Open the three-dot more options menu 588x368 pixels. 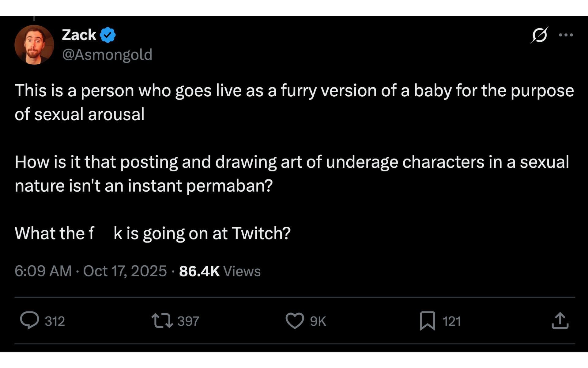(566, 35)
